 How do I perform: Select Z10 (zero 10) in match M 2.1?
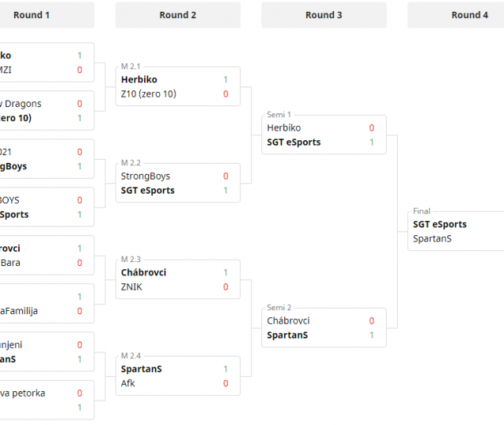click(x=148, y=94)
